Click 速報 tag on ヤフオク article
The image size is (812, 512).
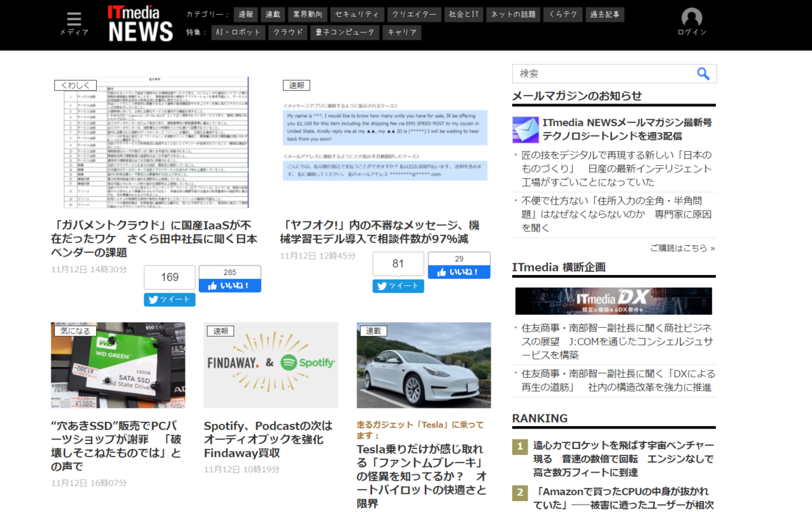[296, 85]
